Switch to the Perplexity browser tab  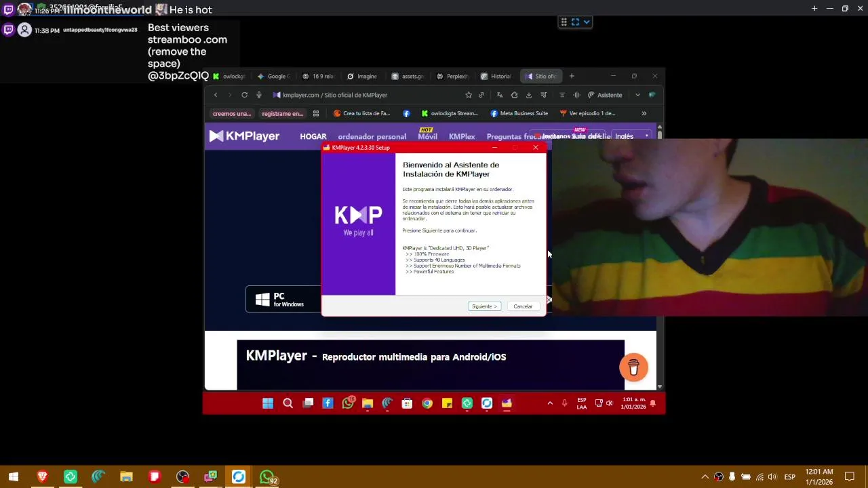click(x=453, y=77)
